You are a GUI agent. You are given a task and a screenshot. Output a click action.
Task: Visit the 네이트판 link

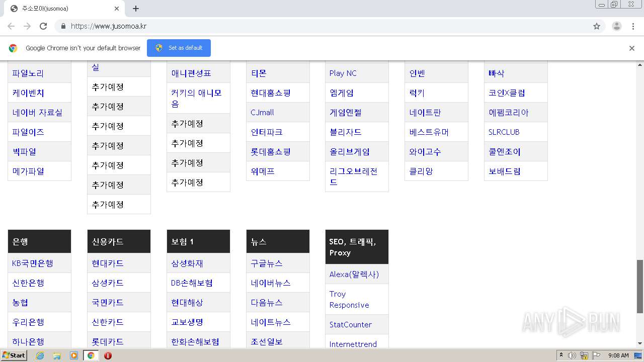425,113
